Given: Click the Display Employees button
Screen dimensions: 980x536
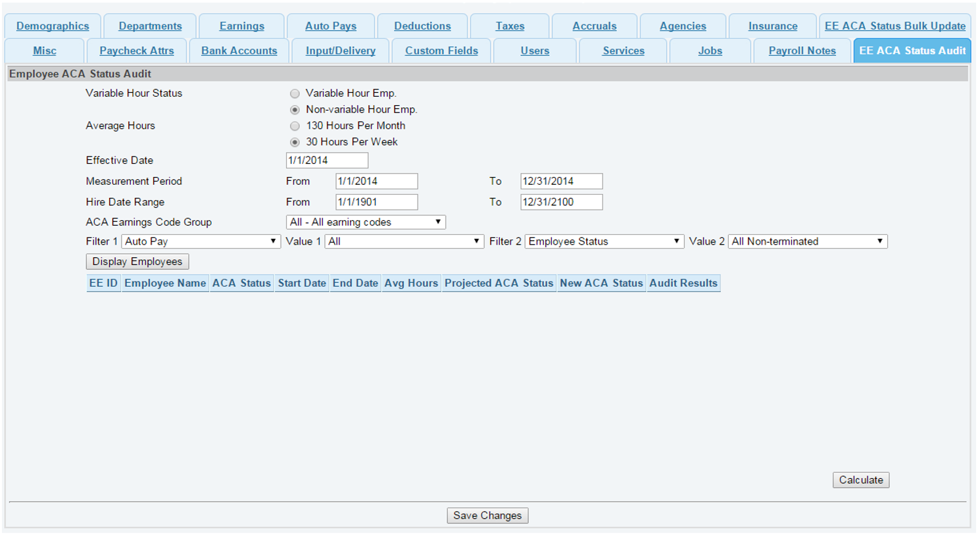Looking at the screenshot, I should [137, 262].
